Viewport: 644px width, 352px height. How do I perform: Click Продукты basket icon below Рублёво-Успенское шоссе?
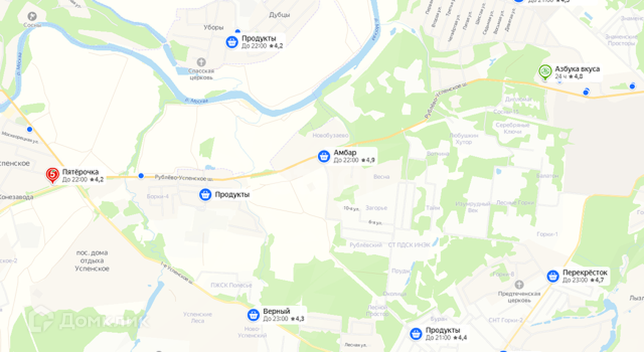206,194
